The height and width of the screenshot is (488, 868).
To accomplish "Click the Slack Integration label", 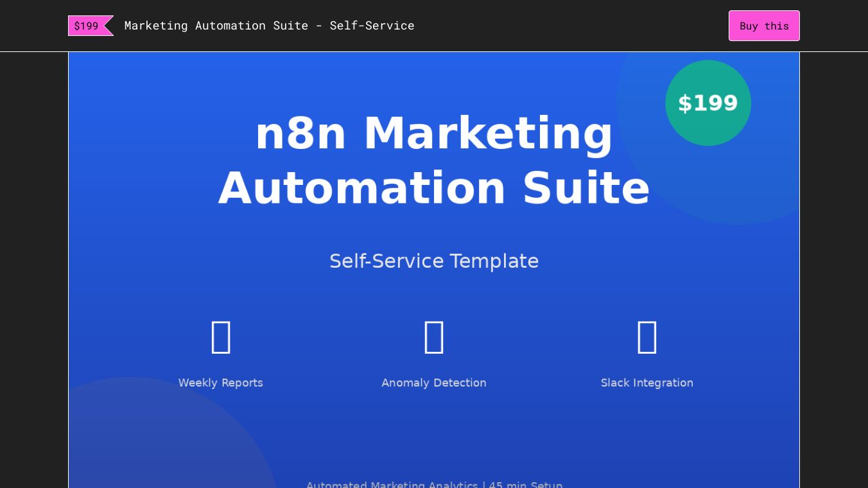I will (x=647, y=383).
